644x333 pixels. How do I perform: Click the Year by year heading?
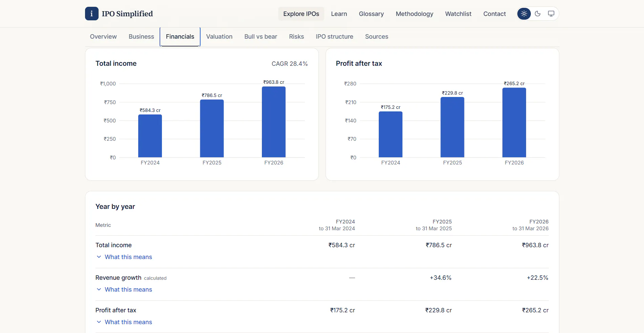click(115, 207)
